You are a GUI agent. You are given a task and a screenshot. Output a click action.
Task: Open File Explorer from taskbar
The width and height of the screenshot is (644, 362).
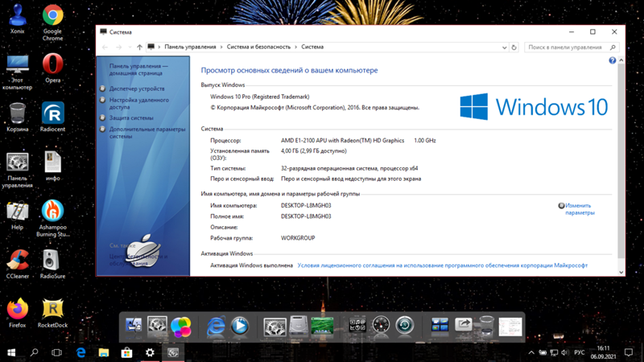coord(104,352)
